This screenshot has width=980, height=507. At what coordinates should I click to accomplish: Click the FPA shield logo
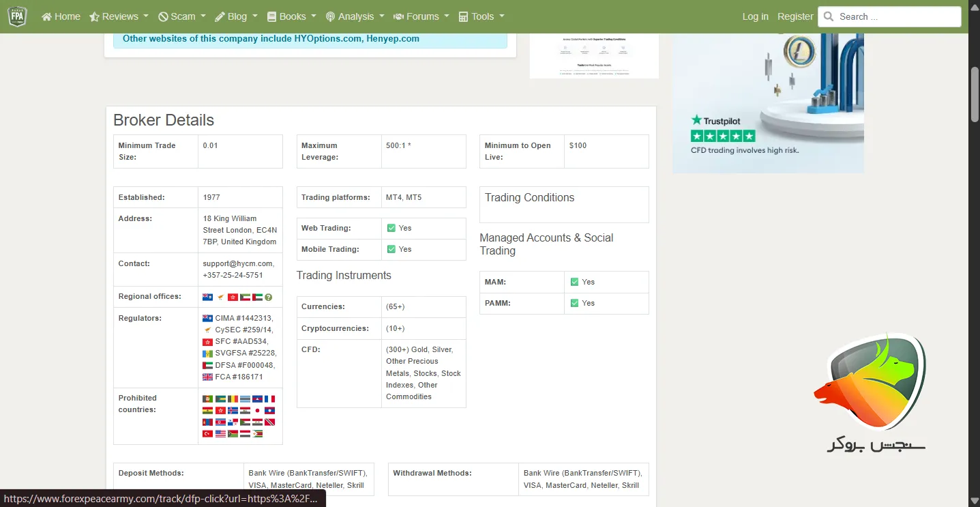(x=17, y=16)
